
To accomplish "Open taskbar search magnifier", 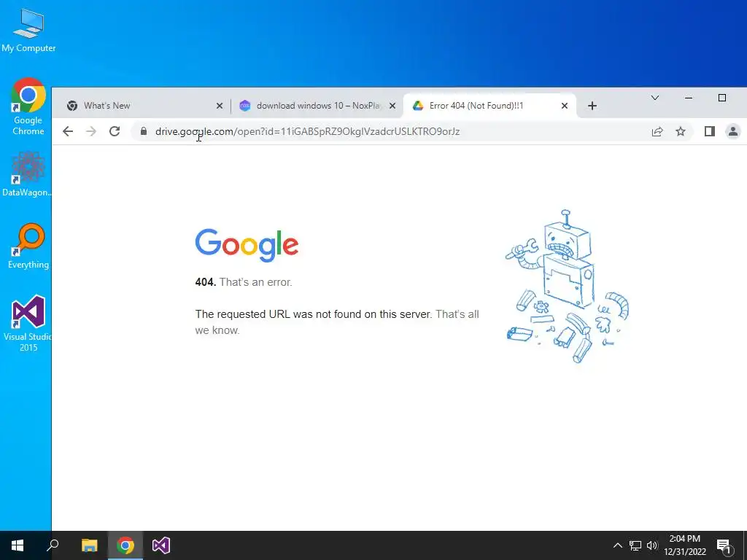I will tap(53, 545).
